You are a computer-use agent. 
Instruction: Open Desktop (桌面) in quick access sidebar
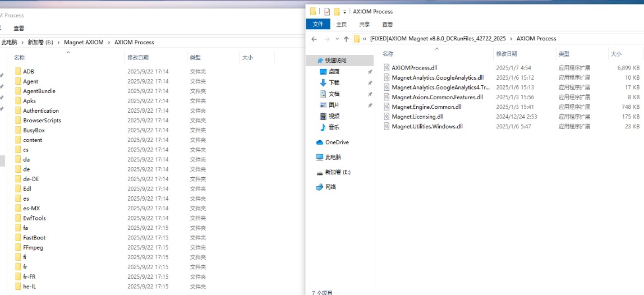[x=334, y=71]
